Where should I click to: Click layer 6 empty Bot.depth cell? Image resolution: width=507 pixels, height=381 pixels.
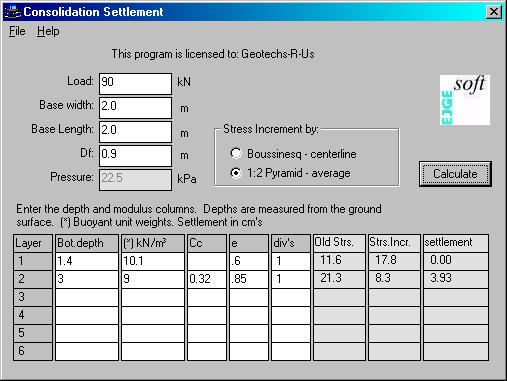pos(87,351)
